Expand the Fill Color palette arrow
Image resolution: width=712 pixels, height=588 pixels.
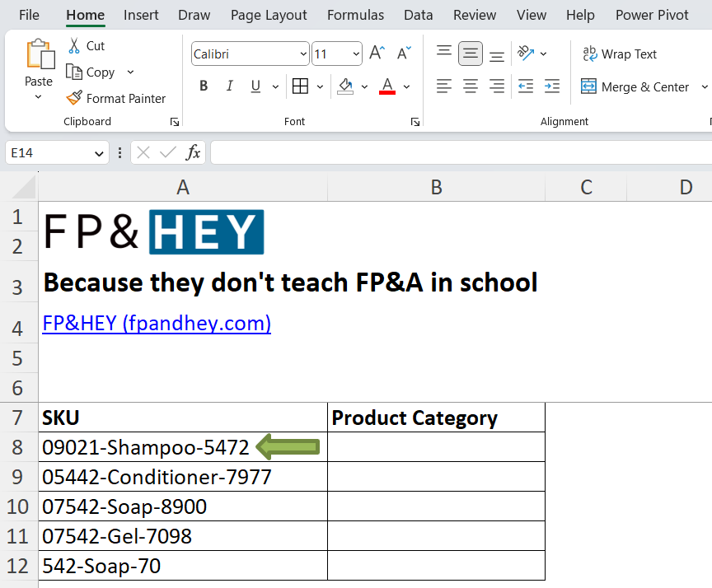click(x=364, y=86)
